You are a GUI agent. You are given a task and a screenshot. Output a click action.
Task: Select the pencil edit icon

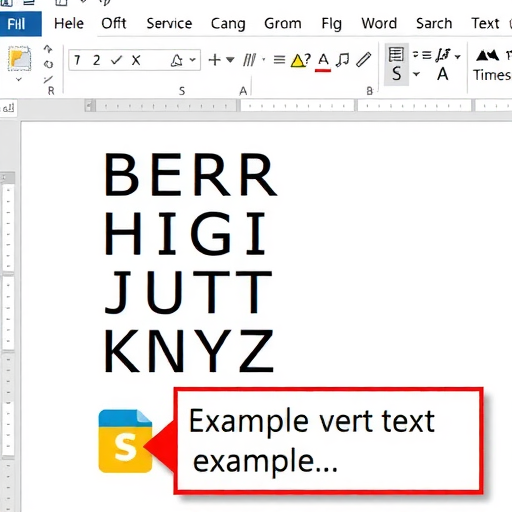click(363, 60)
